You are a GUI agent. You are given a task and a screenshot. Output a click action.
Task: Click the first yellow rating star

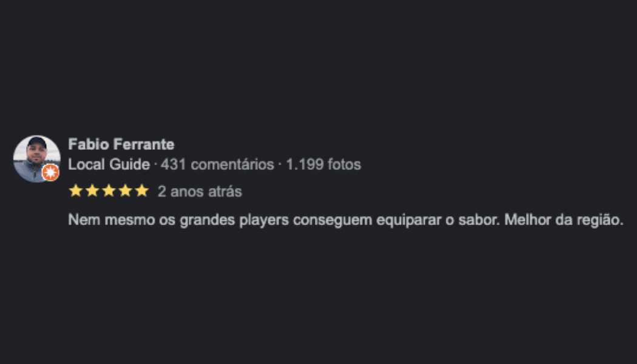[76, 191]
